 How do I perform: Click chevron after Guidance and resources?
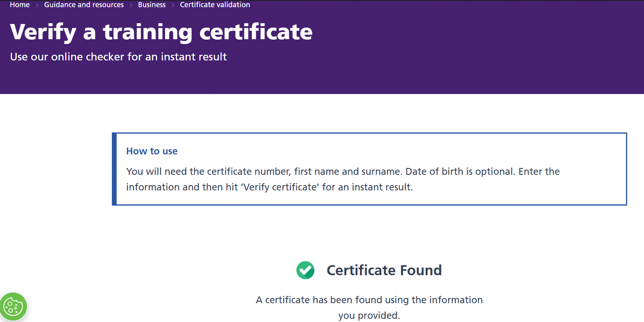pos(131,5)
